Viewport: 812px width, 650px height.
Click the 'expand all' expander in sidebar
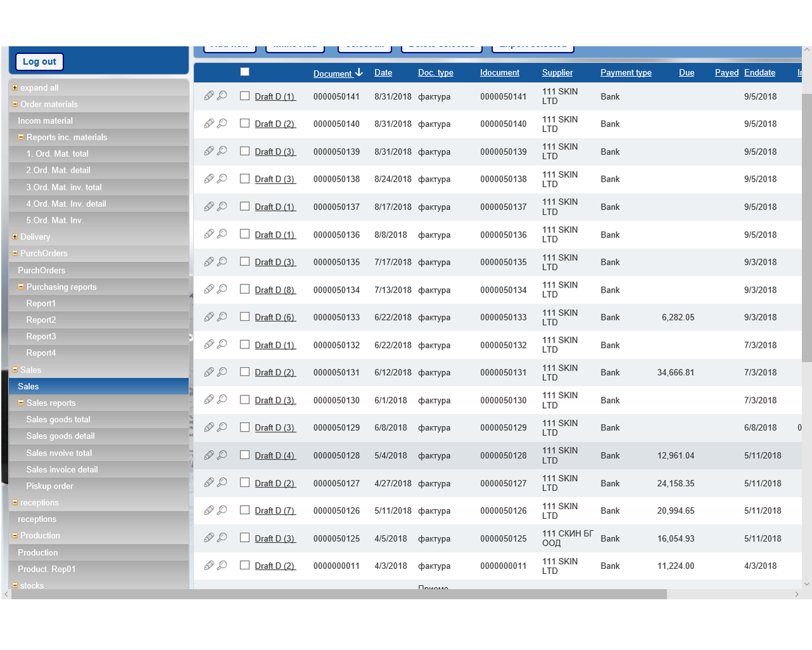click(x=15, y=88)
